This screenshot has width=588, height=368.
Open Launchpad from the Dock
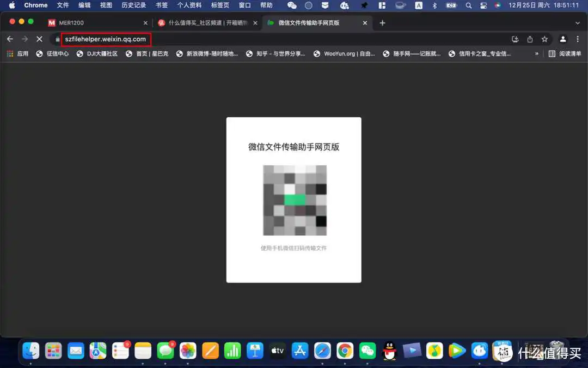coord(53,351)
